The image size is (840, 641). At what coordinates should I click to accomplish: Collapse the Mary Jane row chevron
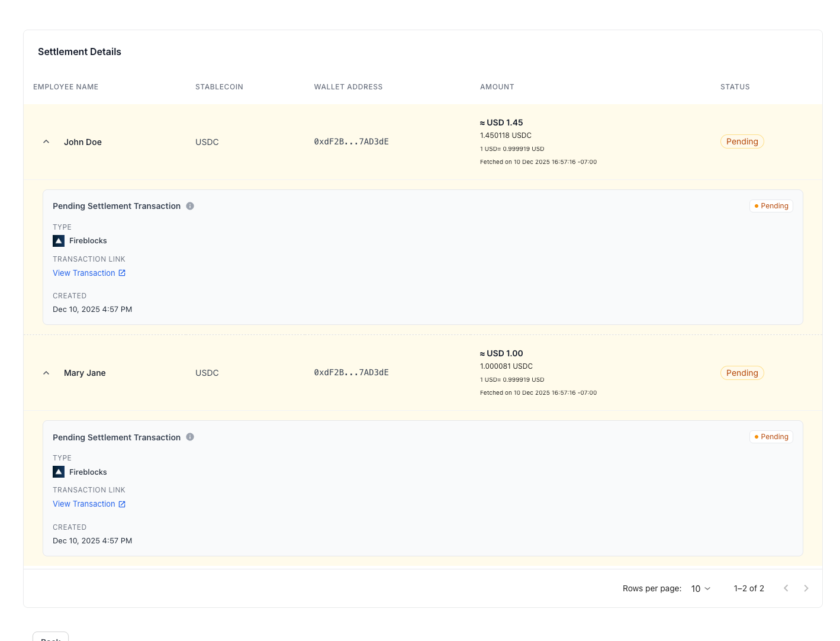[46, 373]
